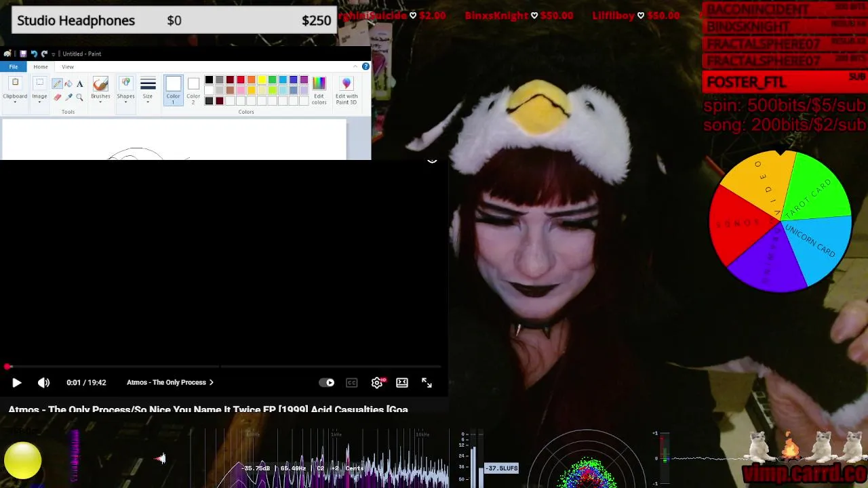Click the YouTube video progress bar
The image size is (868, 488).
pyautogui.click(x=224, y=367)
